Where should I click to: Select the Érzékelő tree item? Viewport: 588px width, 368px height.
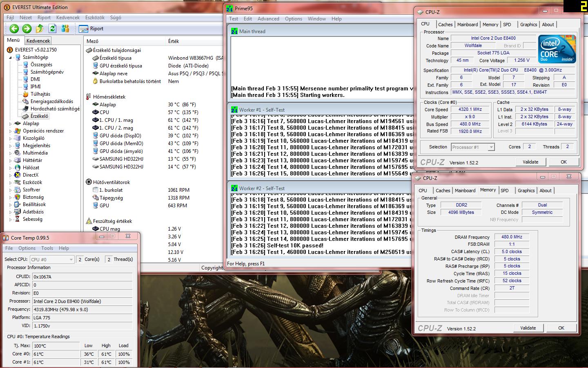(x=39, y=116)
